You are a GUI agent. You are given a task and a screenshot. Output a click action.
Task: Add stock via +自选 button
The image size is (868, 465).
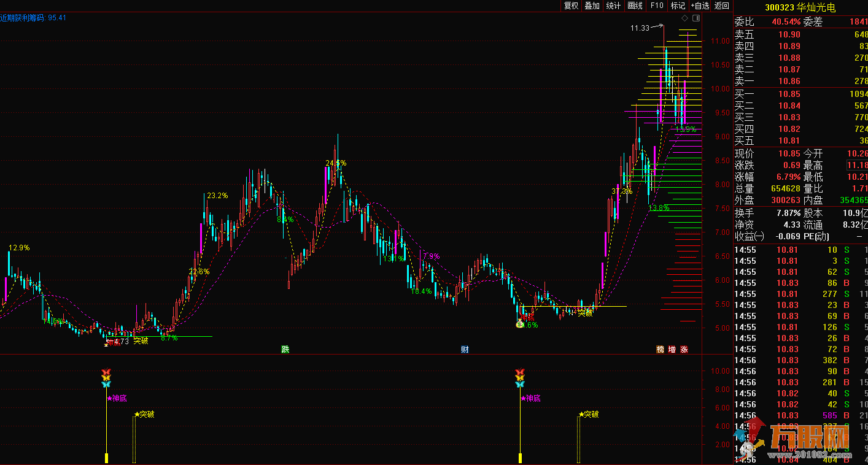700,6
